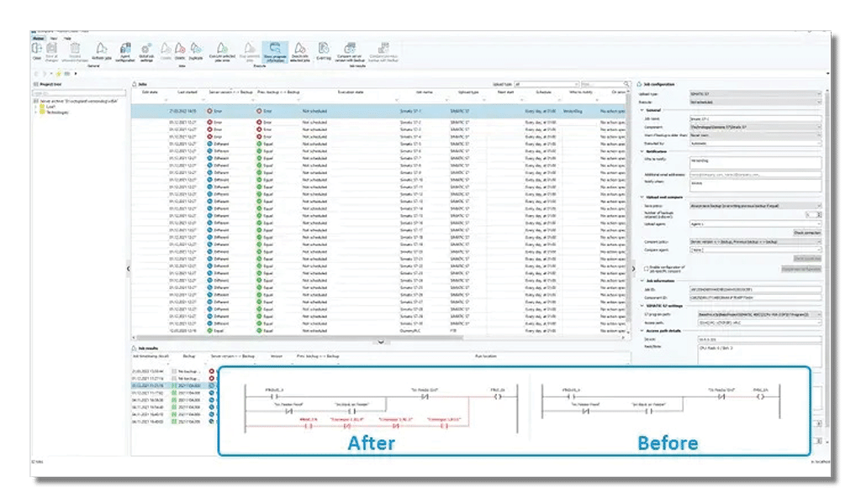Click the Refresh jobs ribbon icon
This screenshot has height=504, width=861.
tap(100, 50)
